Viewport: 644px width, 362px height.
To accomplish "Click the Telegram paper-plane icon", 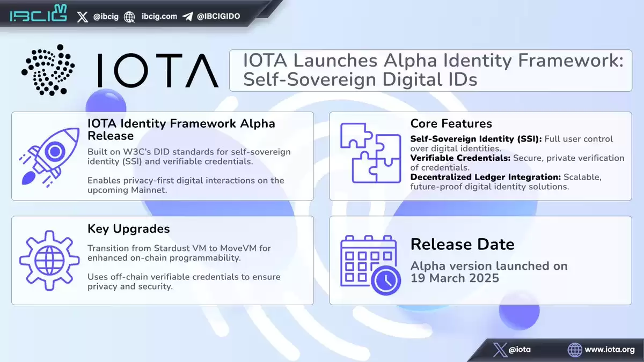I will coord(187,17).
